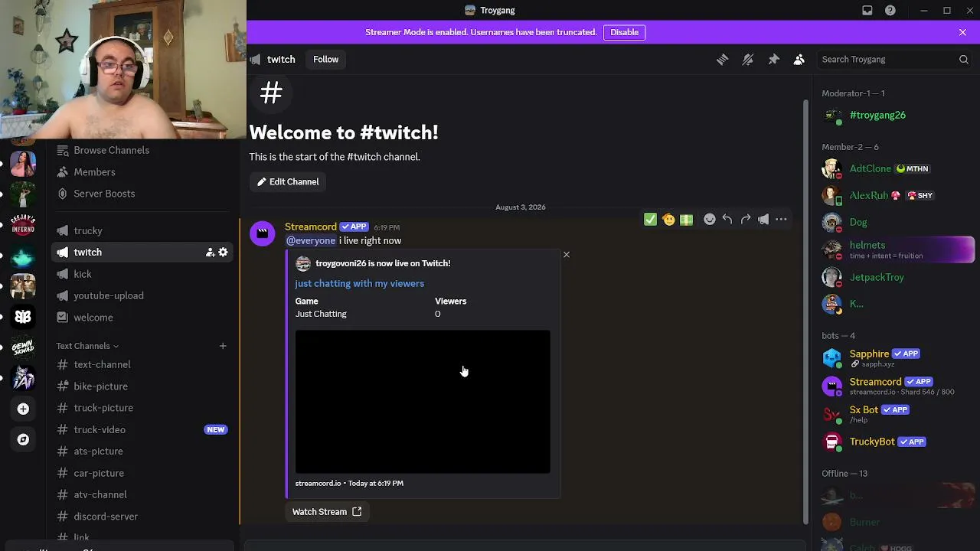The height and width of the screenshot is (551, 980).
Task: Click the Watch Stream button
Action: point(327,512)
